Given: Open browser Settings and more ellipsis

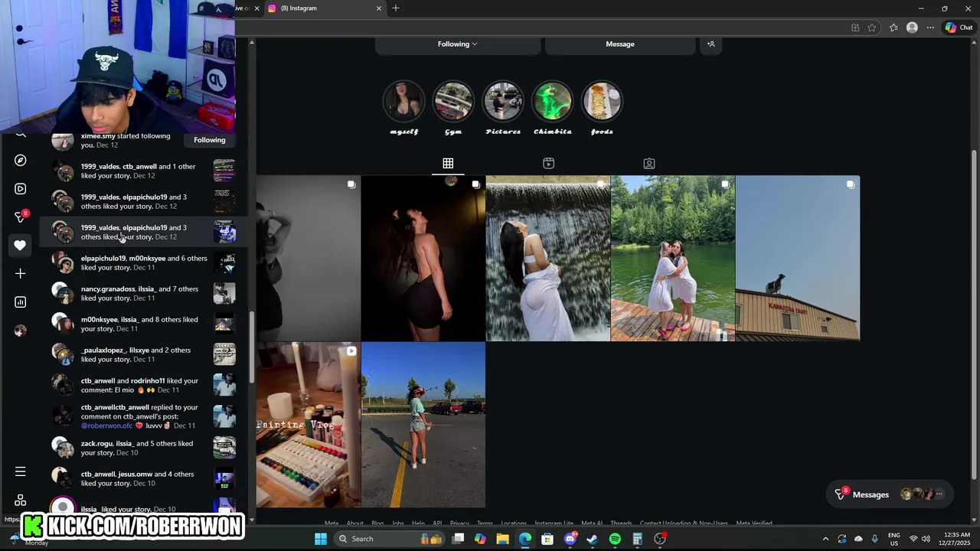Looking at the screenshot, I should [930, 28].
